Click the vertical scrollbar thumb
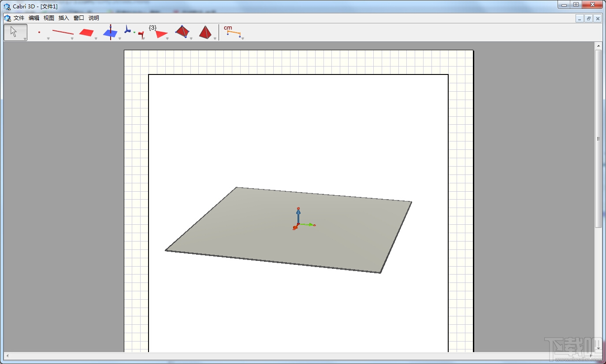 pos(599,139)
